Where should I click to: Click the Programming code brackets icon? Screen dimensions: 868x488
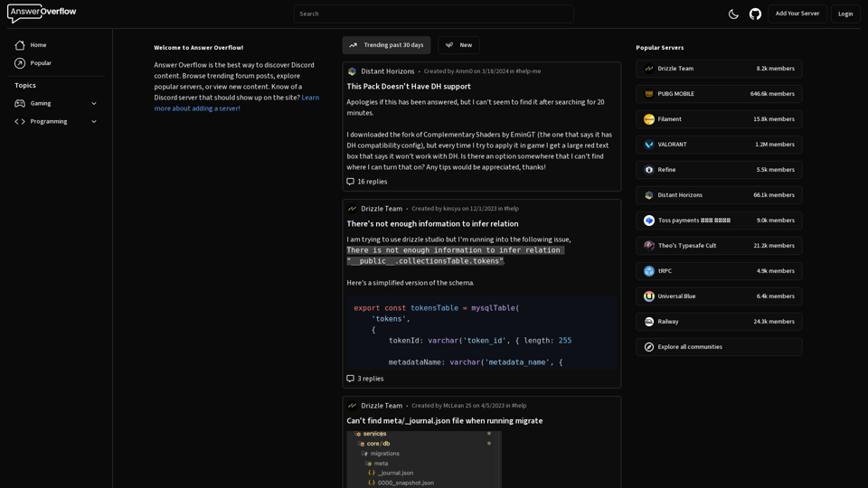[x=20, y=122]
